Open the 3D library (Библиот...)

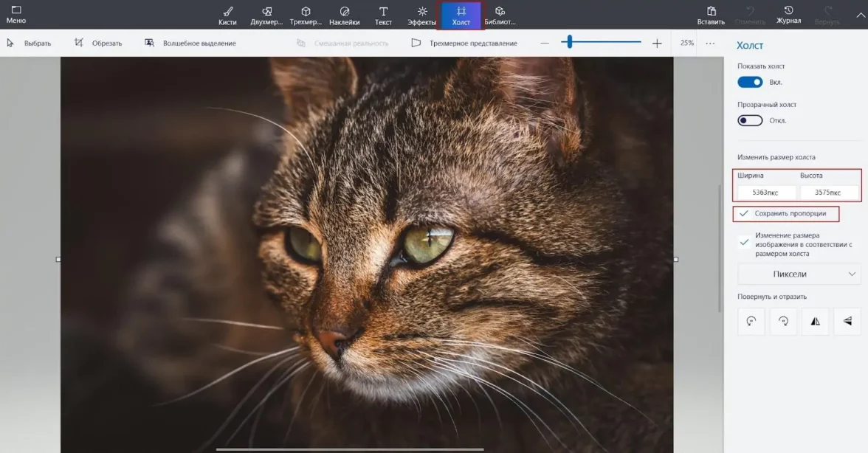[x=500, y=15]
